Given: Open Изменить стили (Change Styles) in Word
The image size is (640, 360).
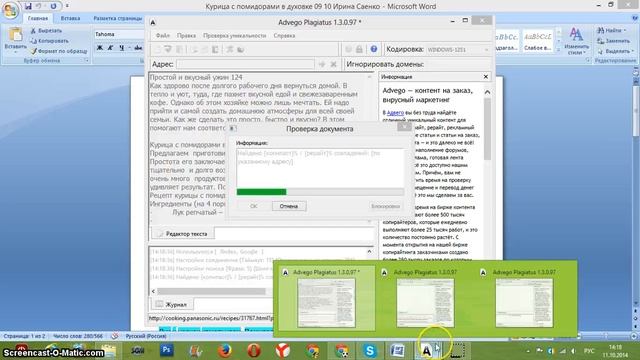Looking at the screenshot, I should (576, 41).
